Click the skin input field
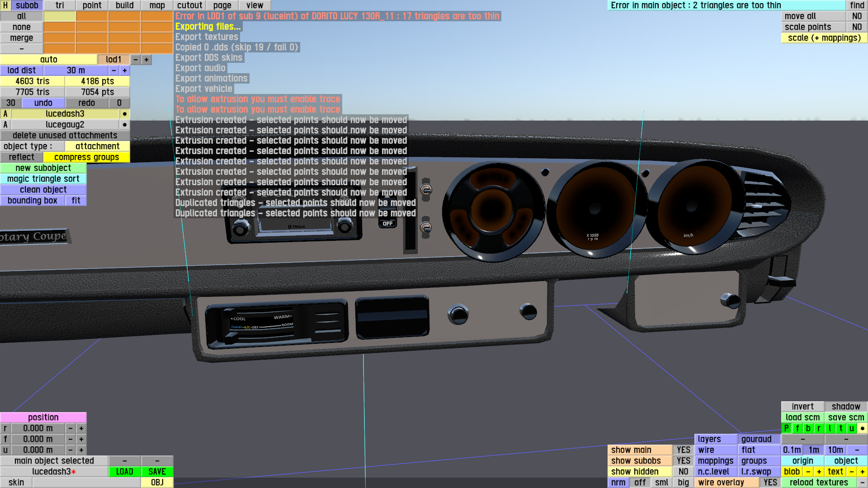Screen dimensions: 868x488 (86, 483)
